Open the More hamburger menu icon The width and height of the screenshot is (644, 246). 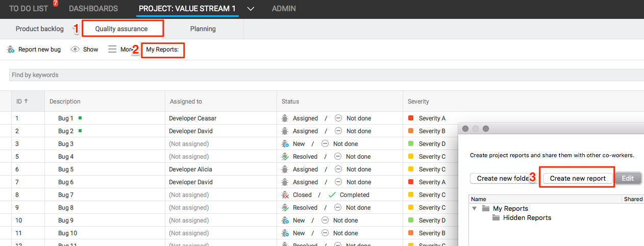[x=112, y=50]
